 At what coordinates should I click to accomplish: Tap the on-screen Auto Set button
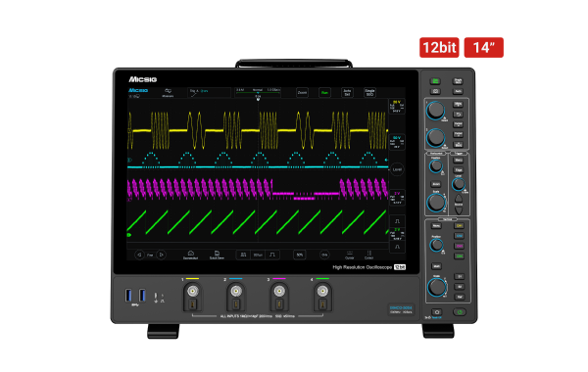pos(347,93)
